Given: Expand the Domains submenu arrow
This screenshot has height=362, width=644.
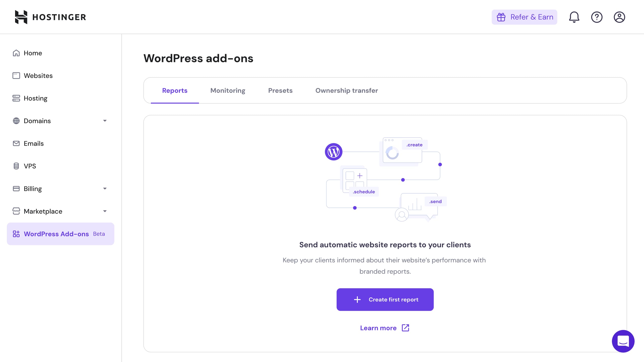Looking at the screenshot, I should tap(105, 121).
